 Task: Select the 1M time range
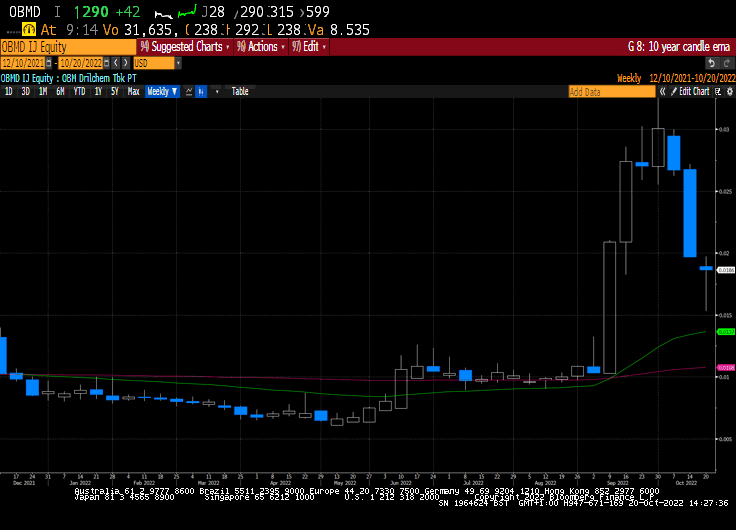tap(43, 92)
